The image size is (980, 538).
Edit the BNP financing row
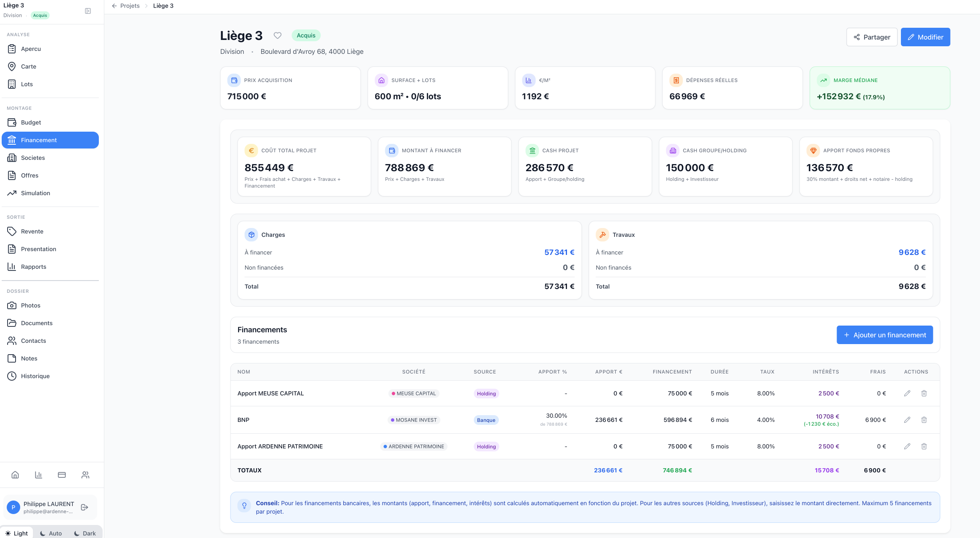coord(907,420)
